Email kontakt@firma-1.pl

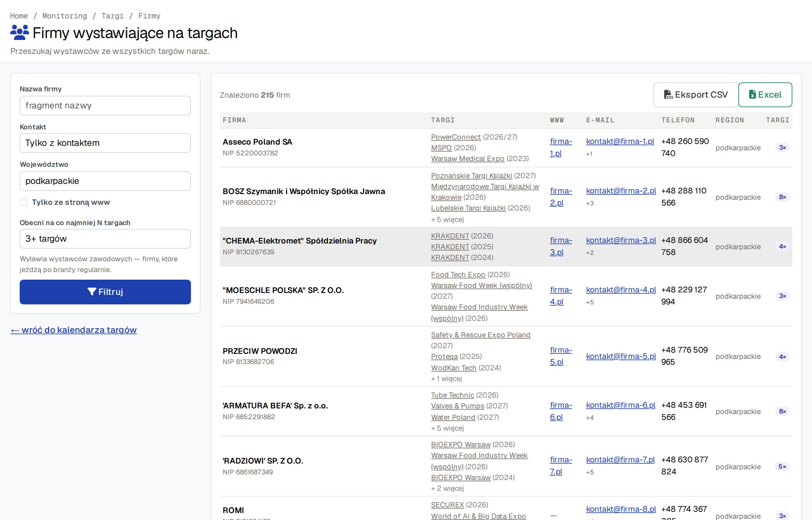pyautogui.click(x=620, y=141)
